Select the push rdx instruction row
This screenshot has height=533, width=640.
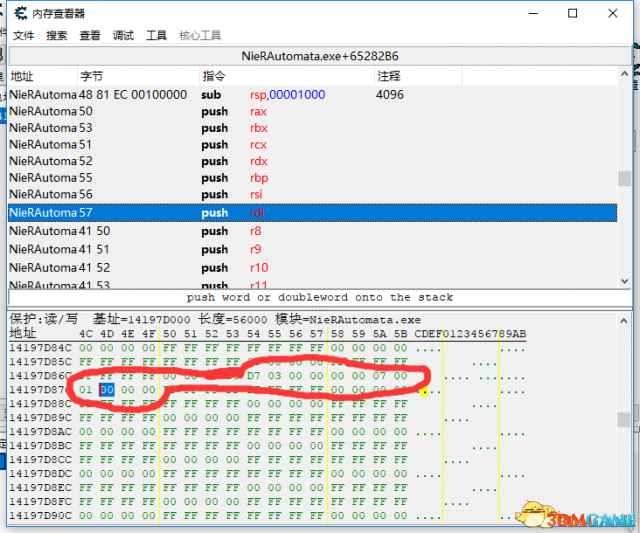pyautogui.click(x=313, y=161)
